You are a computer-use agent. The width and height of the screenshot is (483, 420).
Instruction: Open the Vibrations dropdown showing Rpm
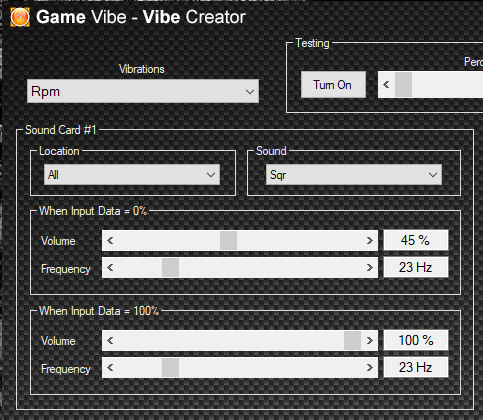click(x=143, y=91)
